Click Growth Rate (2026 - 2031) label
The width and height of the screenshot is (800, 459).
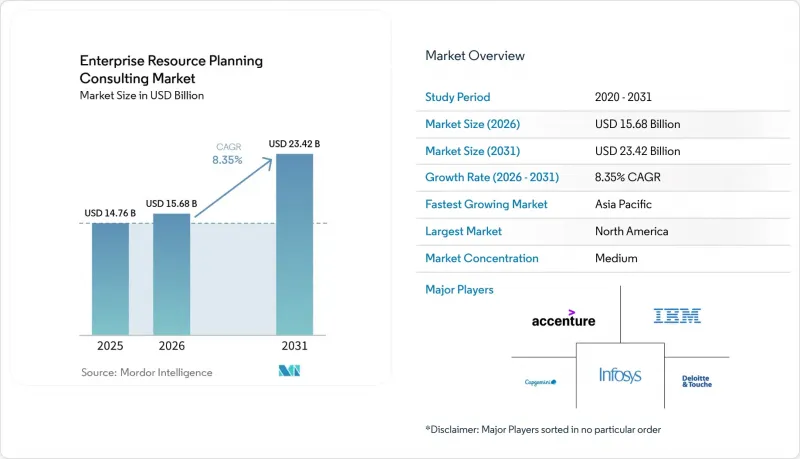coord(492,177)
